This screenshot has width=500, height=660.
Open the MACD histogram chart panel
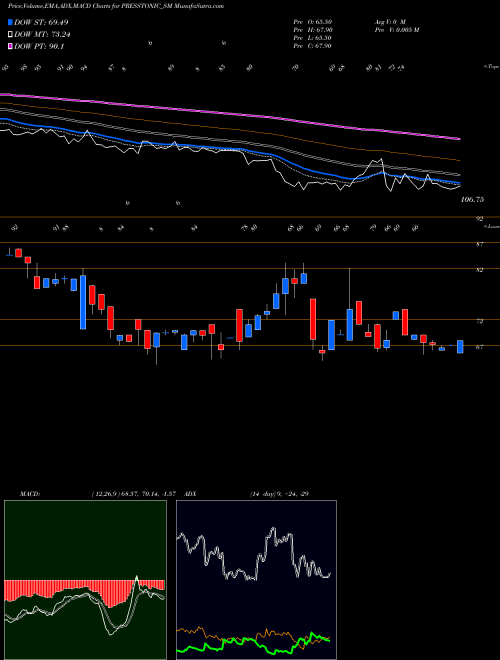(x=85, y=580)
